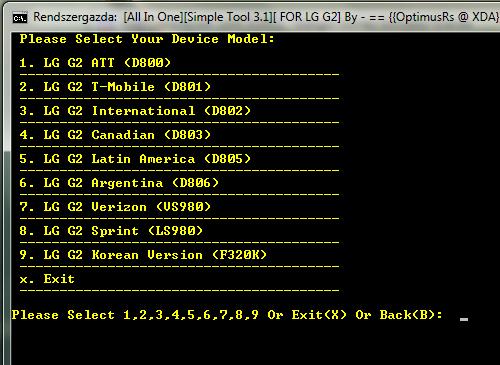The width and height of the screenshot is (500, 365).
Task: Select the '6. LG G2 Argentina (D806)' line
Action: coord(119,183)
